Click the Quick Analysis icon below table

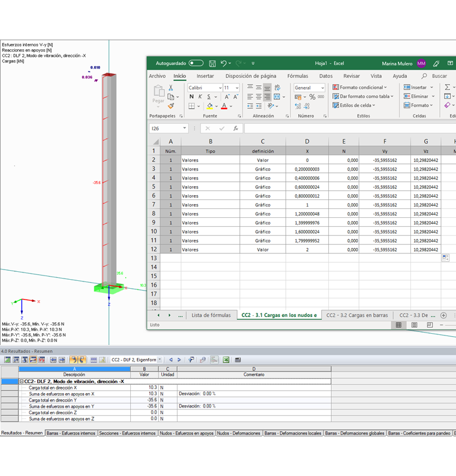pos(445,258)
